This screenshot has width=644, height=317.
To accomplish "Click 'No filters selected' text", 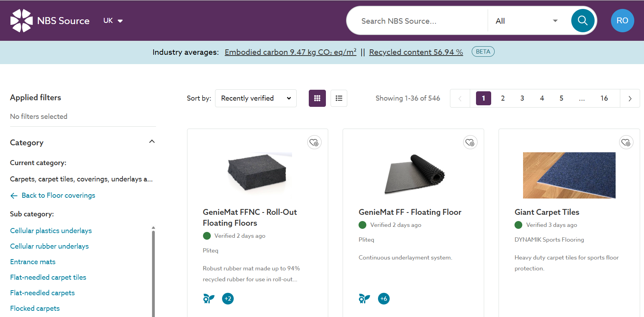I will coord(38,117).
